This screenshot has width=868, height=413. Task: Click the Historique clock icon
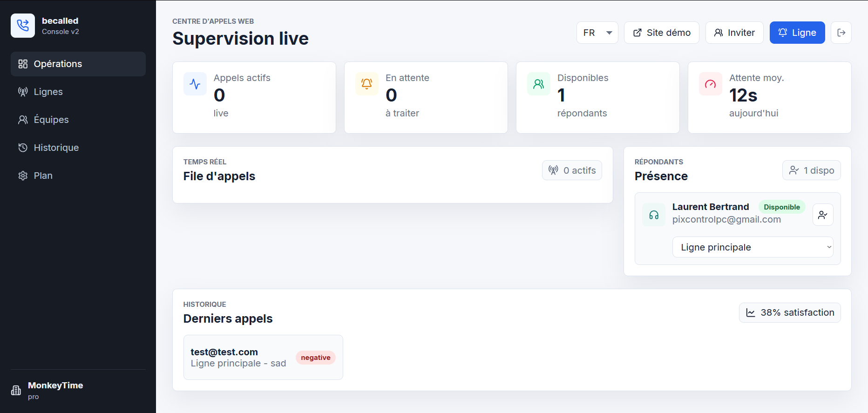tap(23, 148)
